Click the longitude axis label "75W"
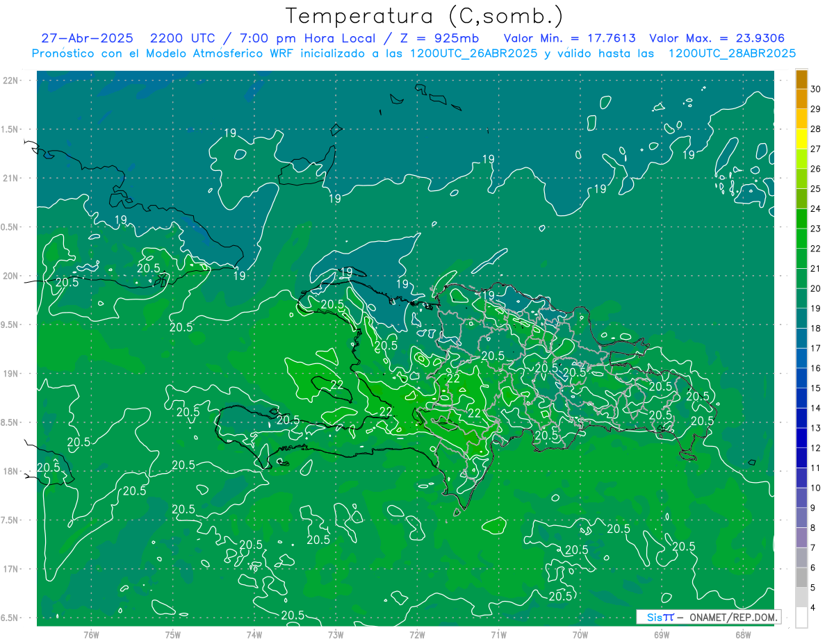Screen dimensions: 834x644 173,634
